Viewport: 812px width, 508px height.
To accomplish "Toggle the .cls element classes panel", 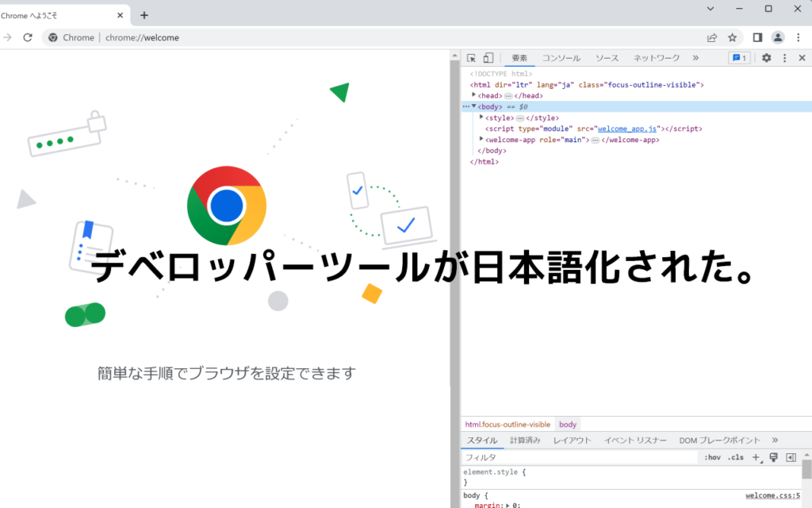I will 736,457.
